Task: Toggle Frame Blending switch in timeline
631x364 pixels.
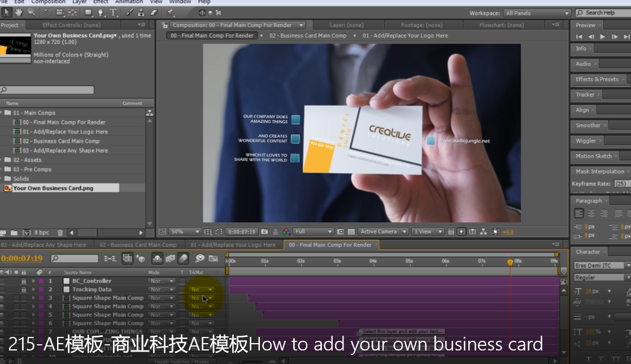Action: 170,258
